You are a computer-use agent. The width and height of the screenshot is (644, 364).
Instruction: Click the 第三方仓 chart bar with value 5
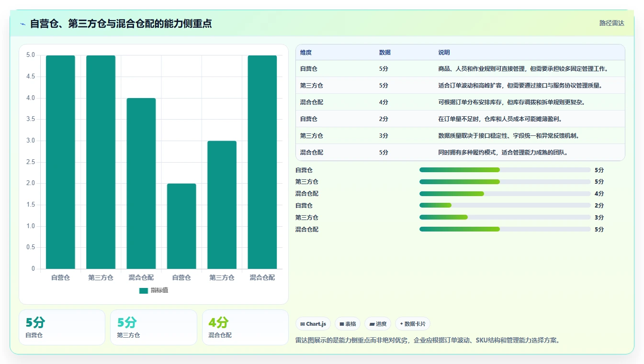(101, 162)
